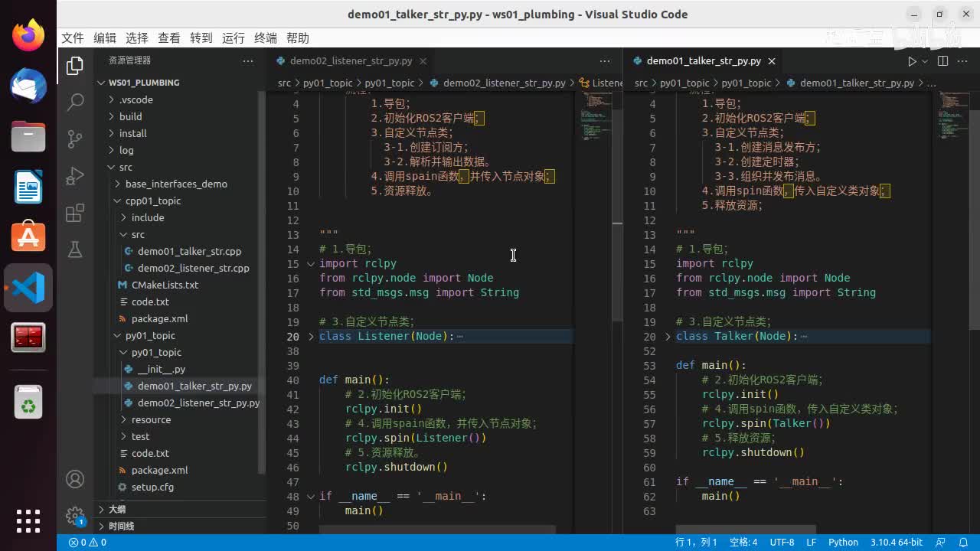This screenshot has height=551, width=980.
Task: Open the Run and Debug view
Action: coord(75,176)
